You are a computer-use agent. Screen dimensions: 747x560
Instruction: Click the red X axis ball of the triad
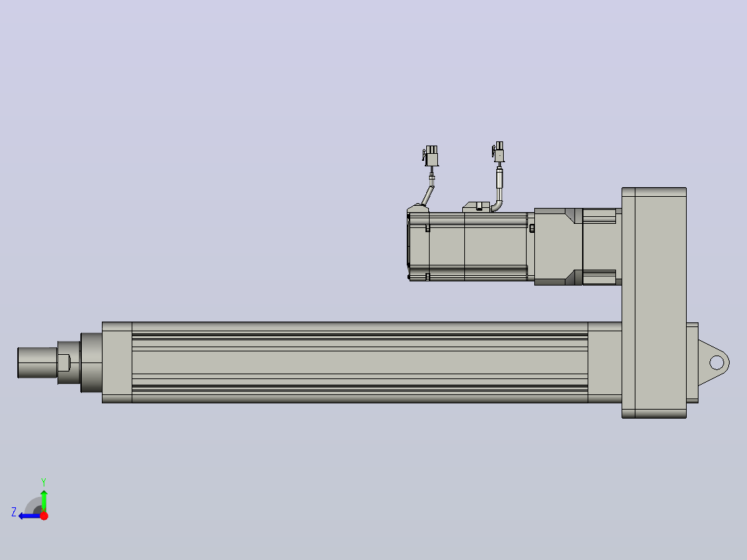[x=44, y=516]
